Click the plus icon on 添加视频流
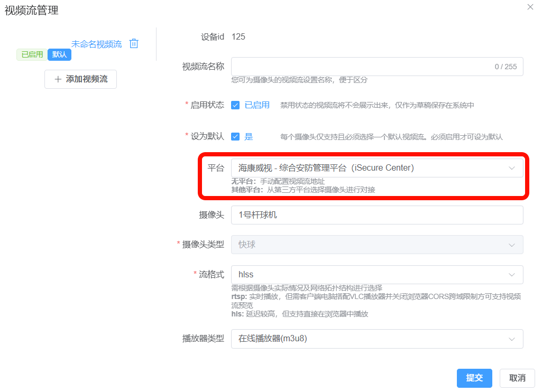 tap(58, 79)
